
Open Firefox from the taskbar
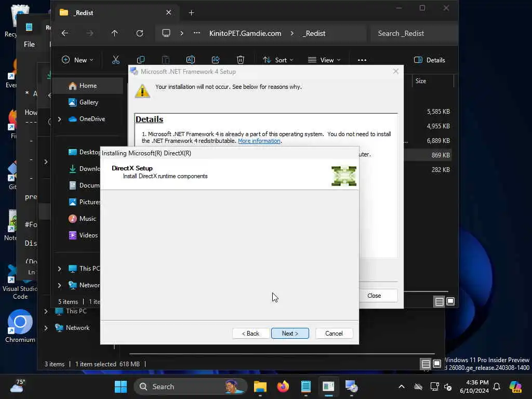click(x=283, y=387)
